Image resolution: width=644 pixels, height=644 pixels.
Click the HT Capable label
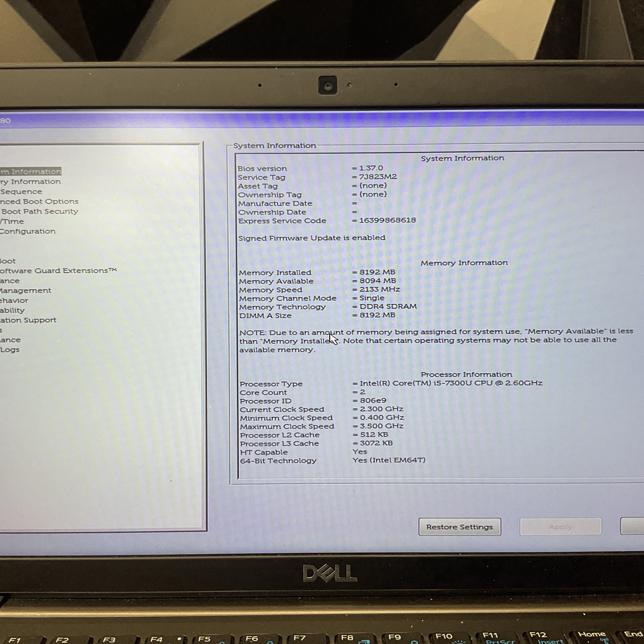point(264,452)
